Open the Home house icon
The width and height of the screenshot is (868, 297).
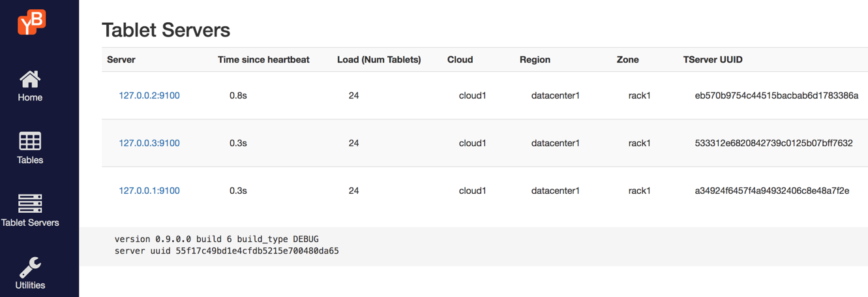click(30, 80)
